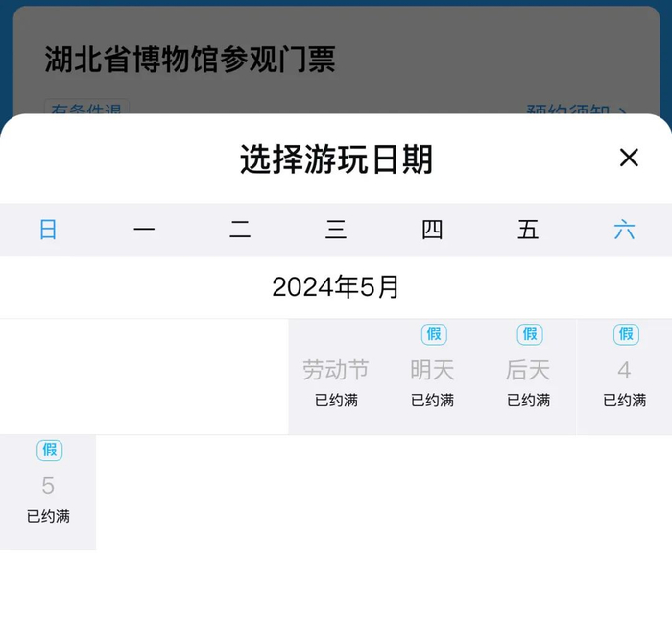Select the 劳动节 date cell
The width and height of the screenshot is (672, 635).
click(x=336, y=377)
